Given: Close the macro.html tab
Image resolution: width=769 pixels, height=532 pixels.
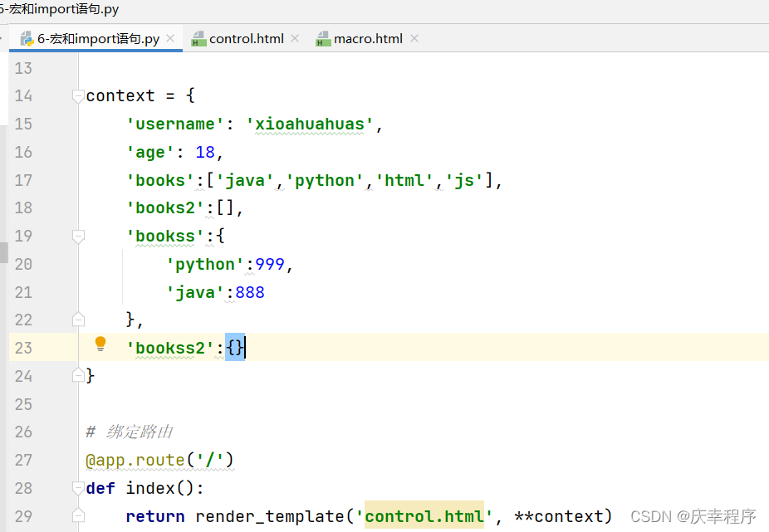Looking at the screenshot, I should click(x=414, y=38).
